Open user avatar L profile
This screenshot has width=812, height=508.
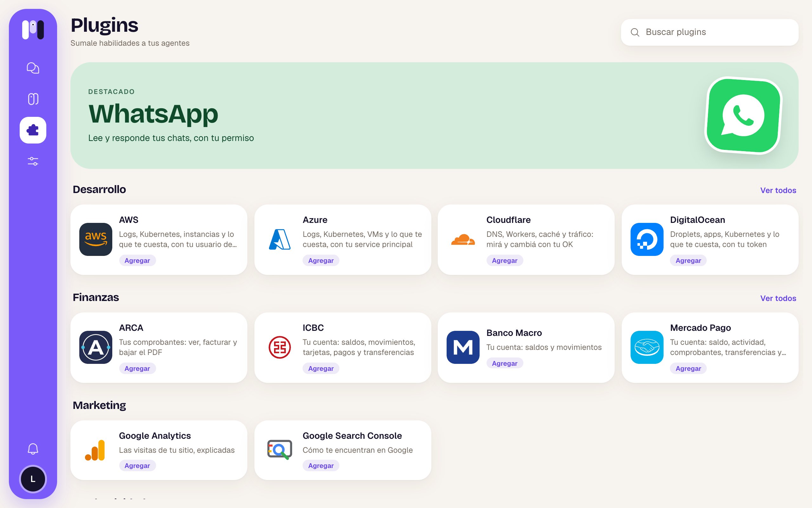coord(33,479)
